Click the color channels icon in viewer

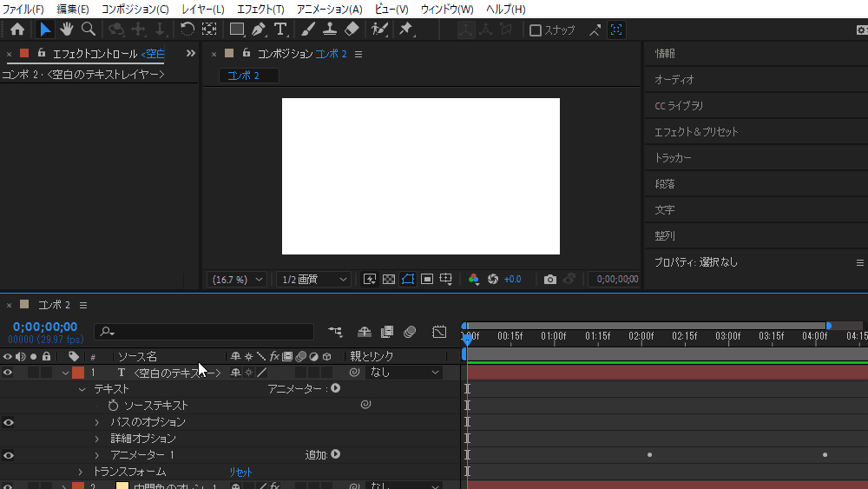473,279
